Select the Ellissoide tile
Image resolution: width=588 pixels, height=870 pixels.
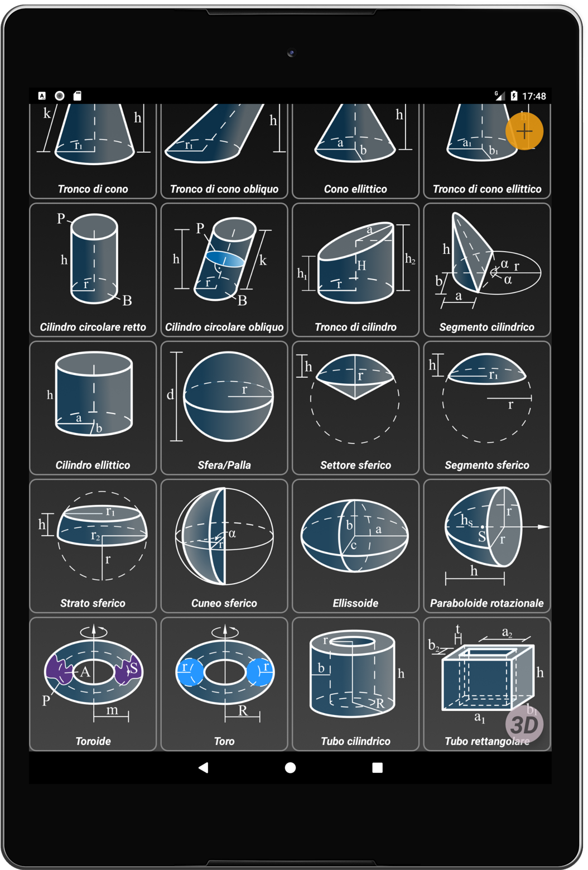(x=355, y=546)
